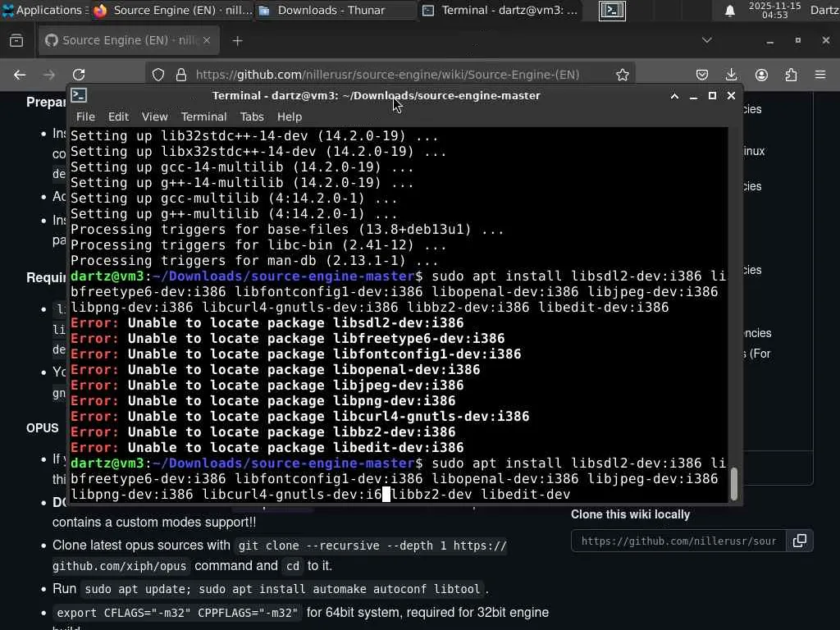Click the terminal window icon in titlebar
This screenshot has width=840, height=630.
[x=80, y=95]
